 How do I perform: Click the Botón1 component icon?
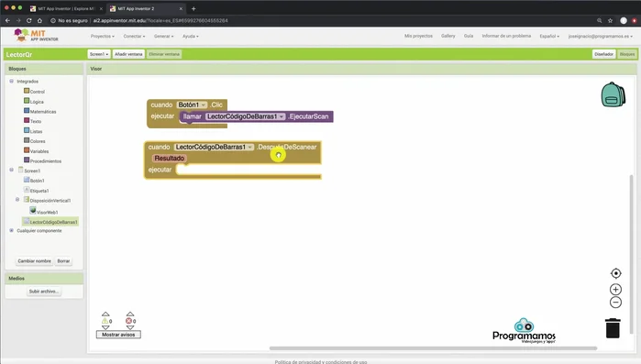click(27, 180)
